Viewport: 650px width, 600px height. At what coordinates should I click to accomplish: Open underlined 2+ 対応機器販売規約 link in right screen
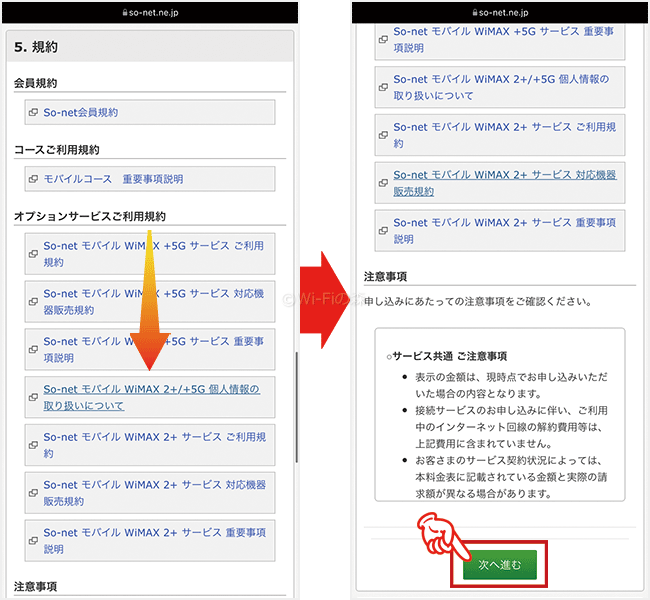(x=505, y=183)
